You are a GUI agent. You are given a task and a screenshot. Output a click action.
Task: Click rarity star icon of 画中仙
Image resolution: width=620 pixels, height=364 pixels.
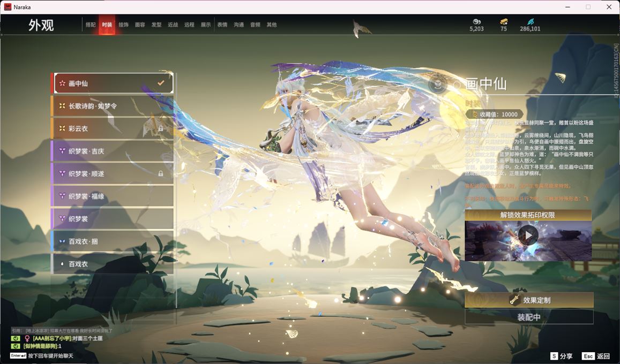point(62,84)
